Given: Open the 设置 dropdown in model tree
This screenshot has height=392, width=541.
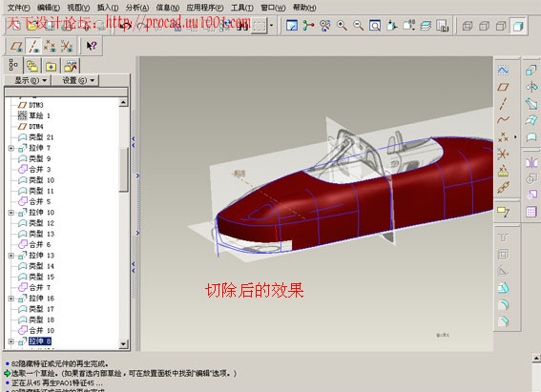Looking at the screenshot, I should click(x=76, y=80).
